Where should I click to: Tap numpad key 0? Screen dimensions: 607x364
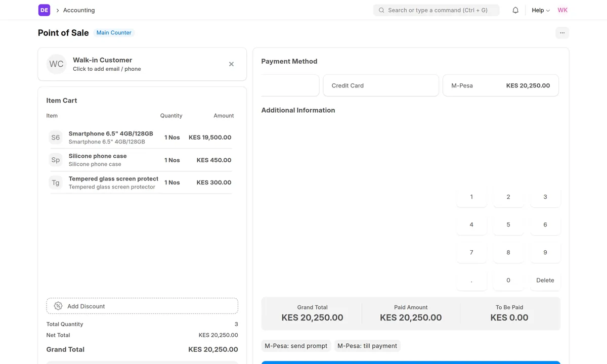tap(508, 280)
